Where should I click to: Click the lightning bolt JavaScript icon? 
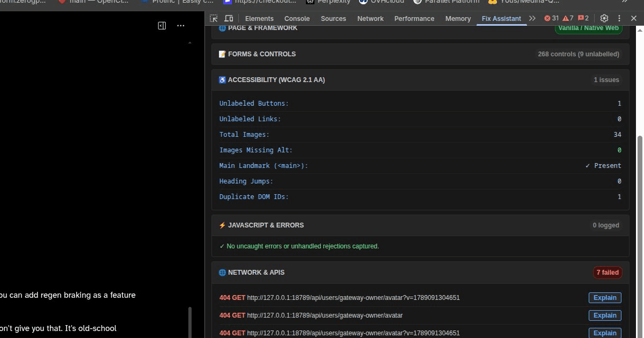click(222, 225)
